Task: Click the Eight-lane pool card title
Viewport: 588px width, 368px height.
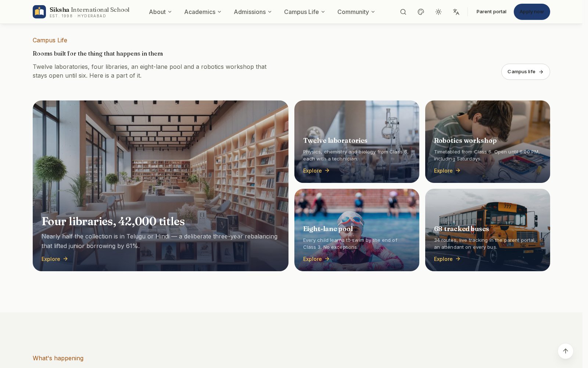Action: point(328,229)
